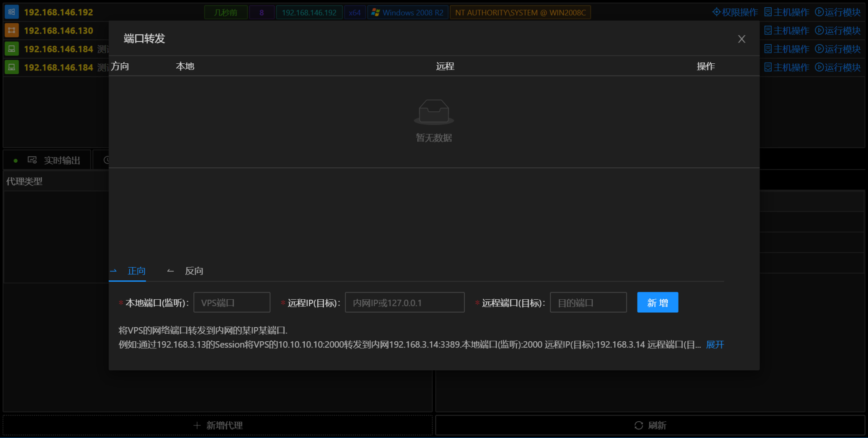The image size is (868, 438).
Task: Click the x64 architecture badge
Action: coord(354,12)
